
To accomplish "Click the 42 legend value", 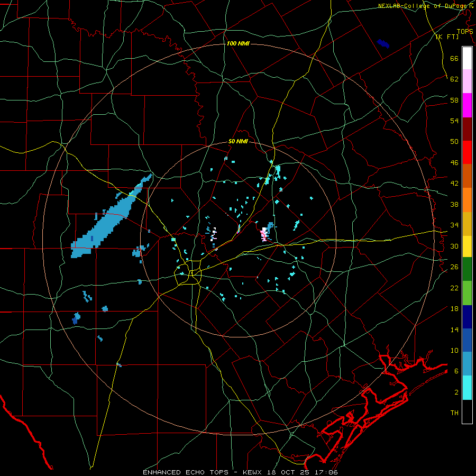I will pos(454,184).
